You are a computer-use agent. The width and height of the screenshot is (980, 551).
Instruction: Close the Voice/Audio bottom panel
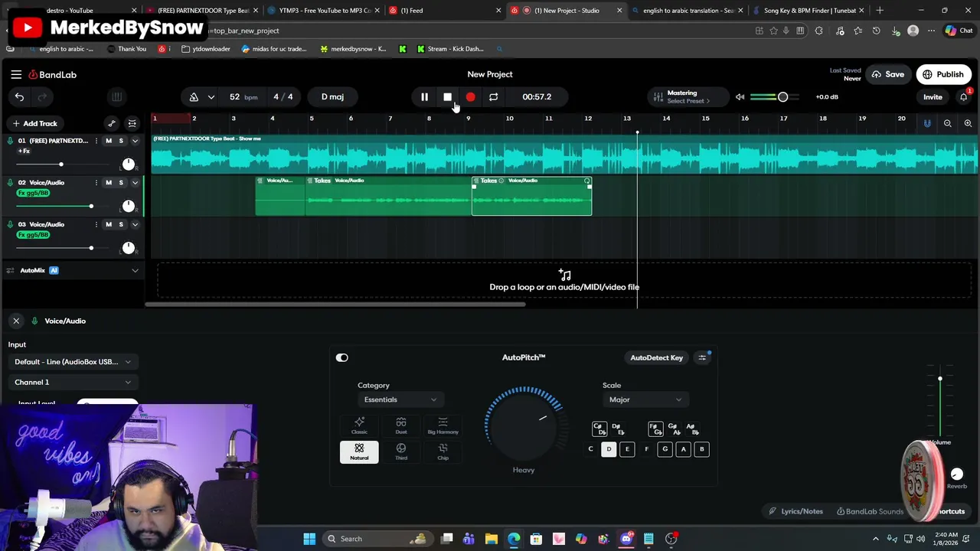coord(16,321)
